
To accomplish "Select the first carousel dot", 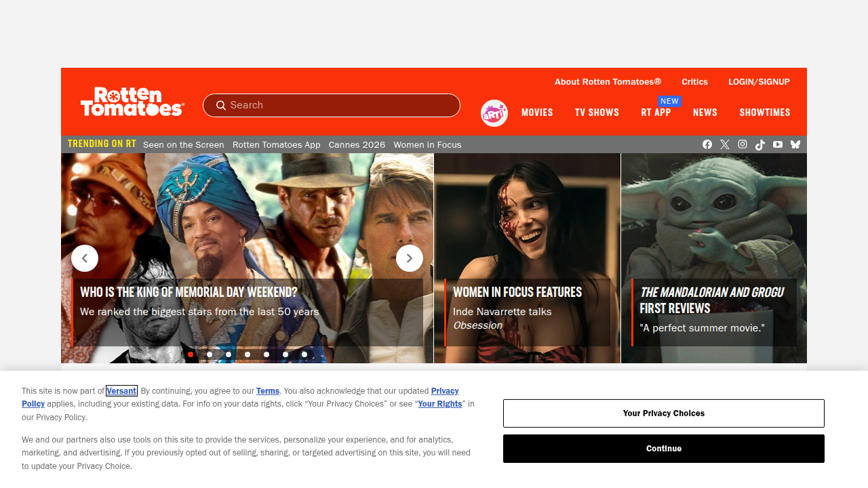I will pos(191,354).
